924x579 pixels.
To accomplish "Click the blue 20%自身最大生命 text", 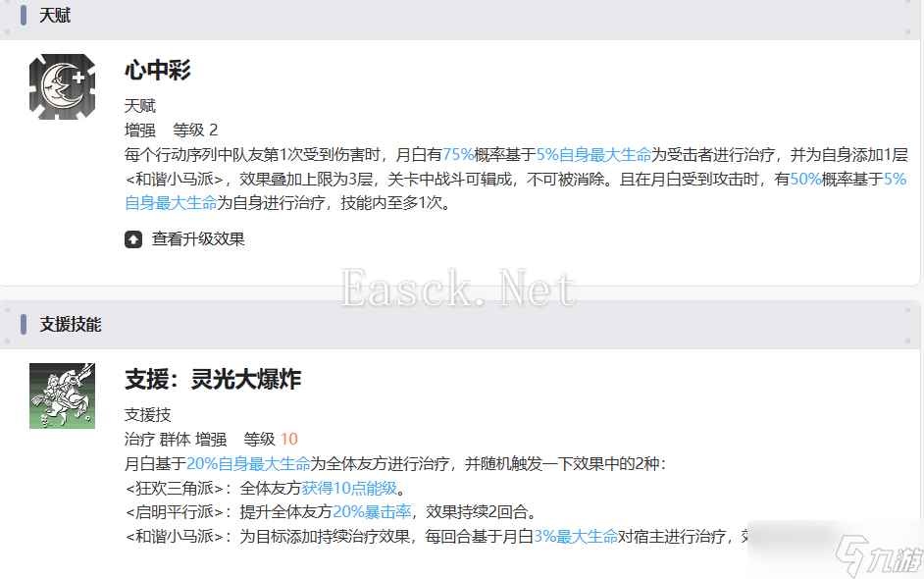I will [x=248, y=464].
